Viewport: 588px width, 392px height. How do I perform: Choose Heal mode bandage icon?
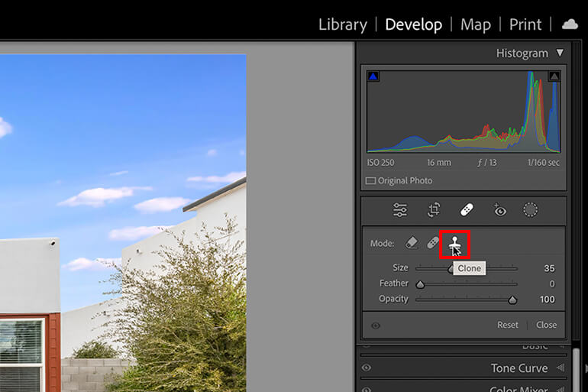433,243
